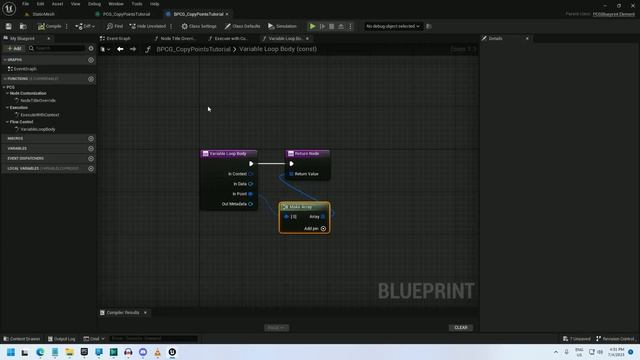Select NodeTitleOverride function
The height and width of the screenshot is (360, 640).
point(38,100)
